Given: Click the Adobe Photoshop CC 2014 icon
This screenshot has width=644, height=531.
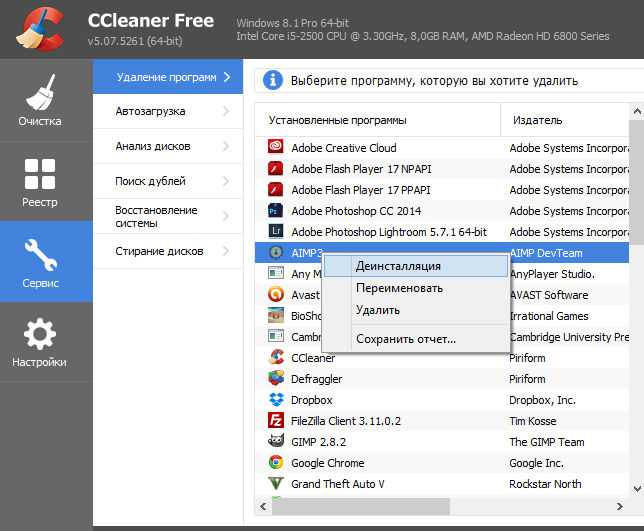Looking at the screenshot, I should click(x=275, y=210).
